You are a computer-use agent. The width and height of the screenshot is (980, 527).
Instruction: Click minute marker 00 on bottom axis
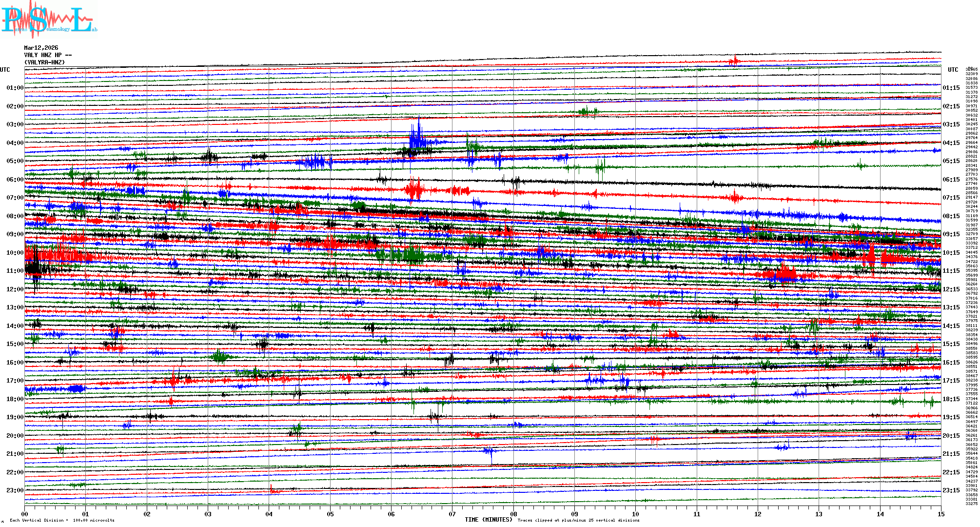25,514
